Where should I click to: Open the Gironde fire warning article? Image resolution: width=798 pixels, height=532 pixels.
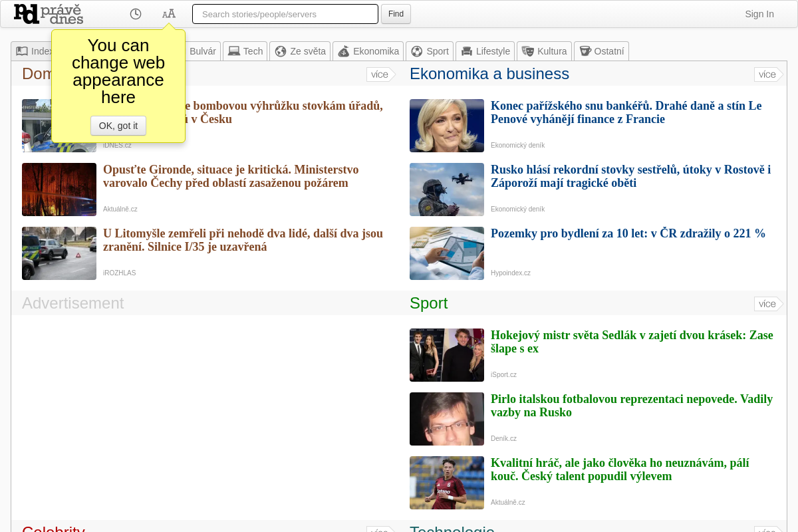point(231,176)
